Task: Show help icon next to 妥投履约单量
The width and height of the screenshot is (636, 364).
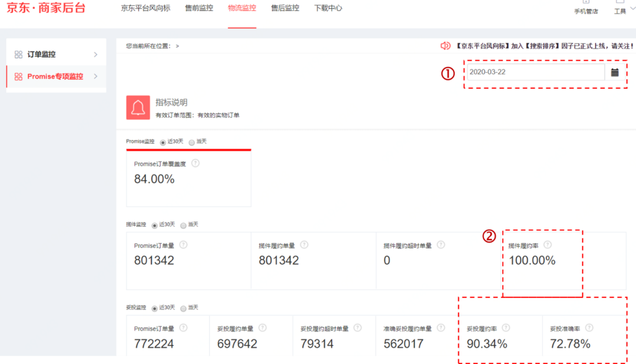Action: [x=263, y=328]
